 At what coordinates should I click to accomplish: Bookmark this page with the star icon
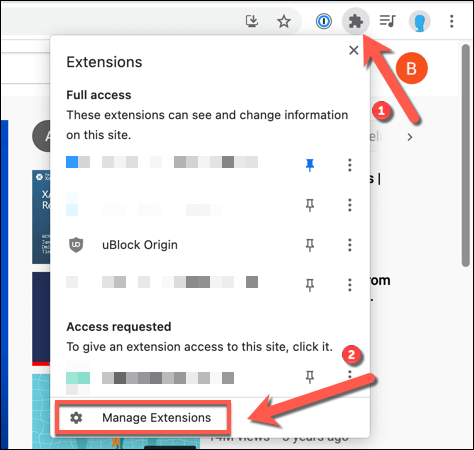coord(284,22)
